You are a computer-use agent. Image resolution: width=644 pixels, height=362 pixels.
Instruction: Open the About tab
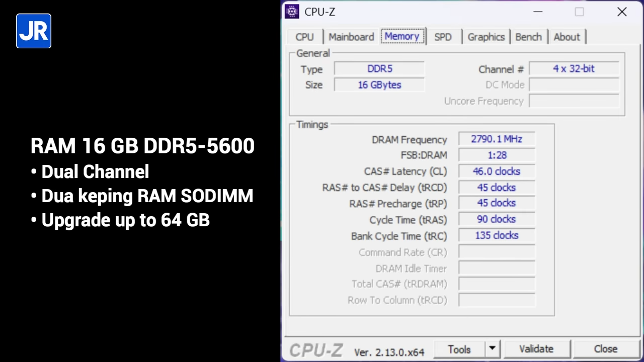pyautogui.click(x=567, y=37)
